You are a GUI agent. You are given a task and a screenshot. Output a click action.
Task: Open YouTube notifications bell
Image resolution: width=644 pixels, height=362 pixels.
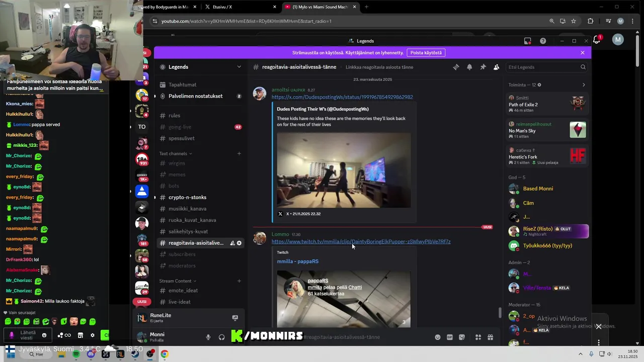tap(597, 40)
